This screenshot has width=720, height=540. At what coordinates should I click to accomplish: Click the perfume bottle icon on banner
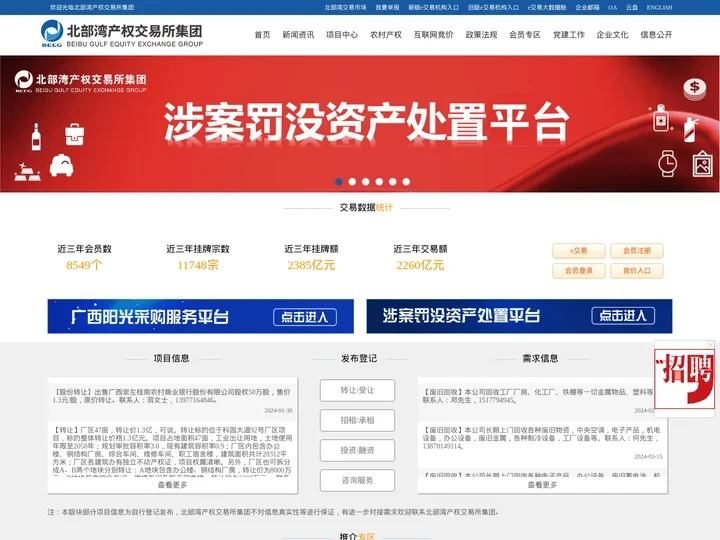coord(661,118)
